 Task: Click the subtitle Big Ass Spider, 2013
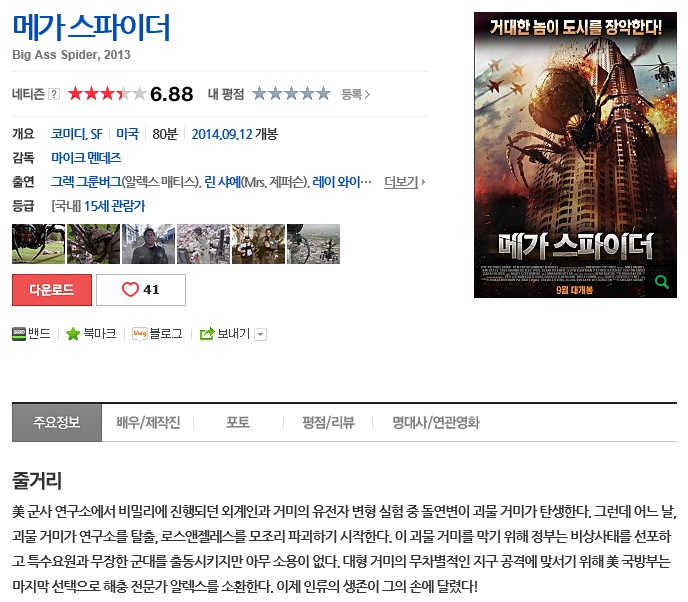[x=72, y=55]
